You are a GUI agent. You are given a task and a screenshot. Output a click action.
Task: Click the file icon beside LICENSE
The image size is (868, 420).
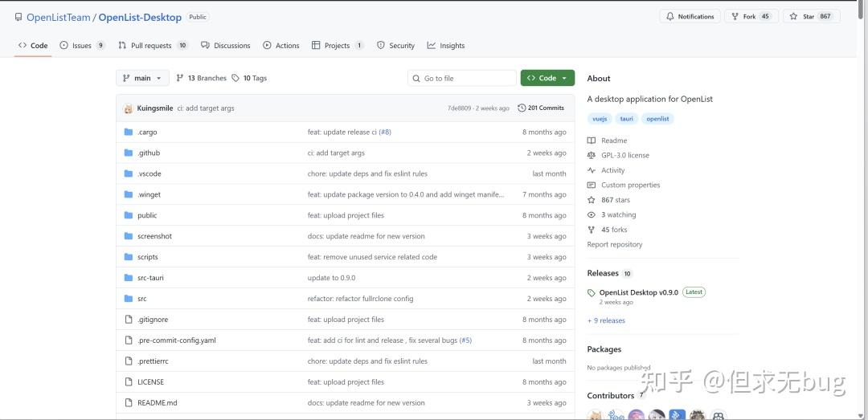point(129,381)
